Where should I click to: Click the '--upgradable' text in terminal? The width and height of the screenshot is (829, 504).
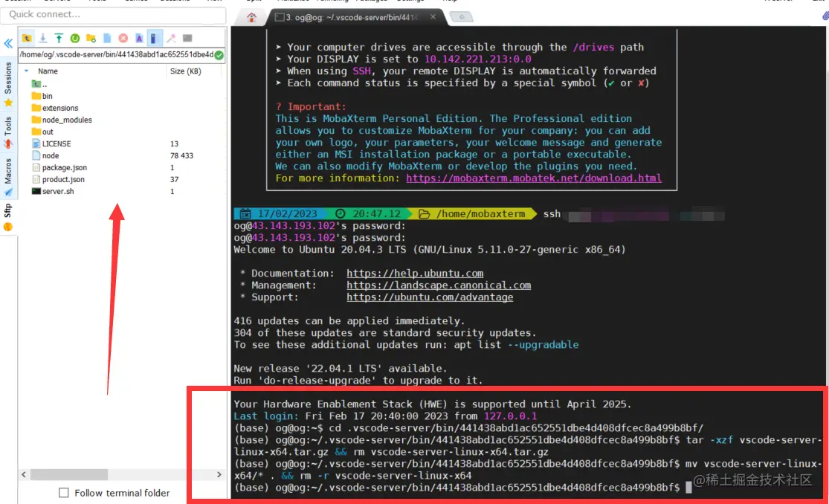(x=543, y=345)
